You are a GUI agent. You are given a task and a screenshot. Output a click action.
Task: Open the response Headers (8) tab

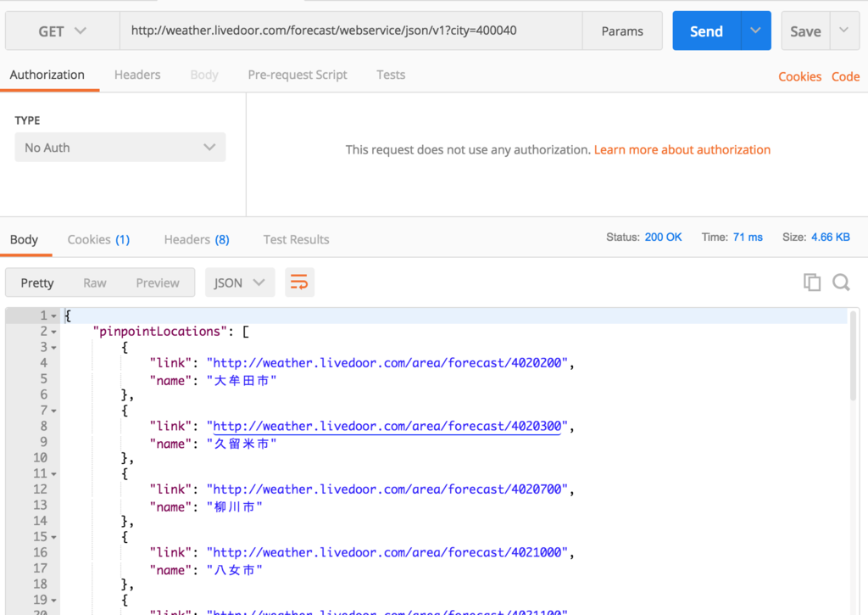pos(197,239)
